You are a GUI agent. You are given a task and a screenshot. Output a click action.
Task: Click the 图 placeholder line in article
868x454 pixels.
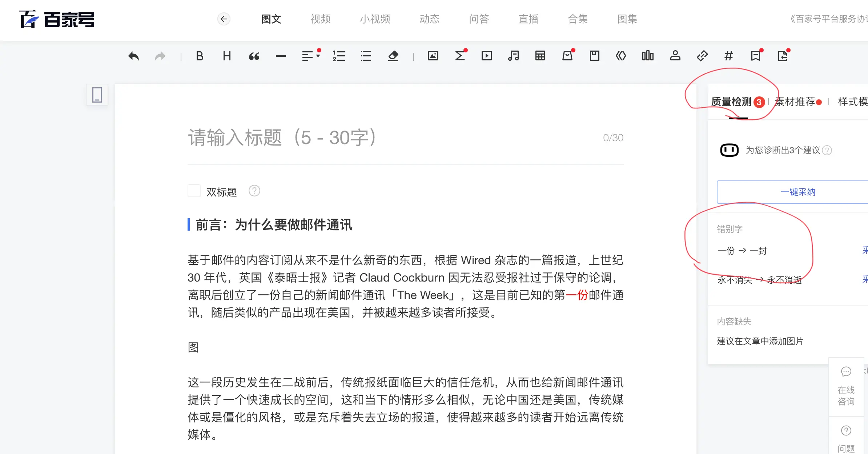(193, 347)
